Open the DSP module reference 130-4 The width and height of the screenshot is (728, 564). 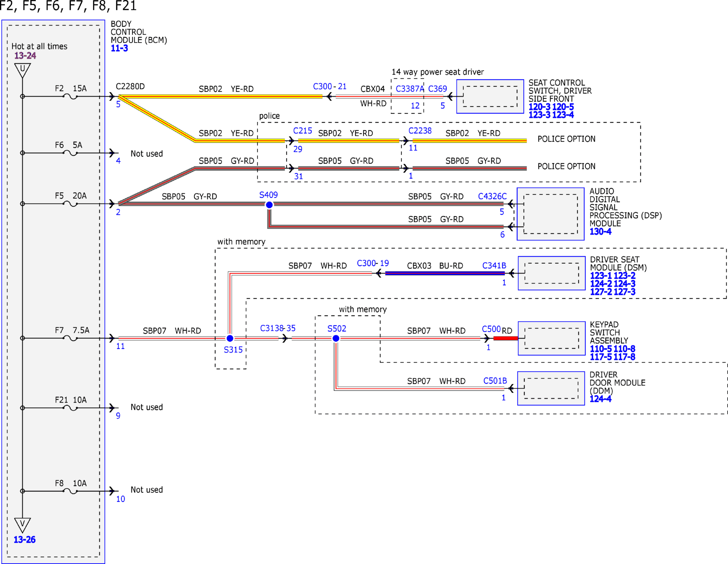point(601,232)
